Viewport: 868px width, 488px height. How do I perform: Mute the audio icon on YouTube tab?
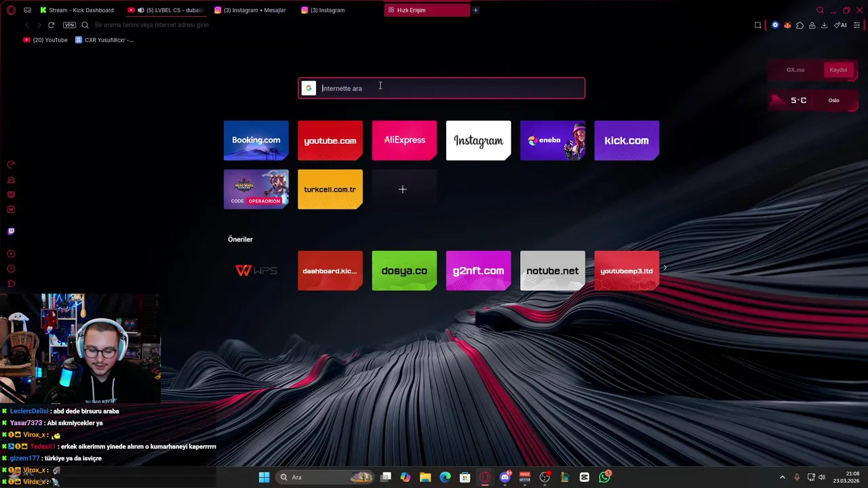(x=140, y=10)
